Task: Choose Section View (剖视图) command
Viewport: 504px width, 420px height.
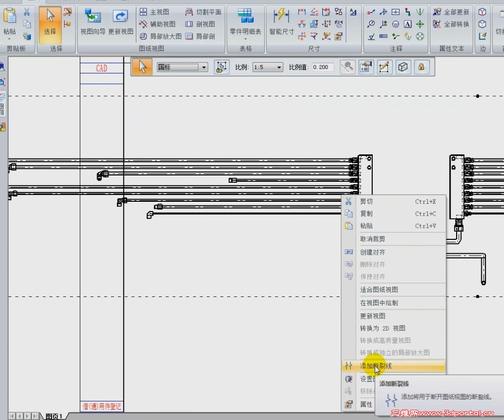Action: pyautogui.click(x=200, y=24)
